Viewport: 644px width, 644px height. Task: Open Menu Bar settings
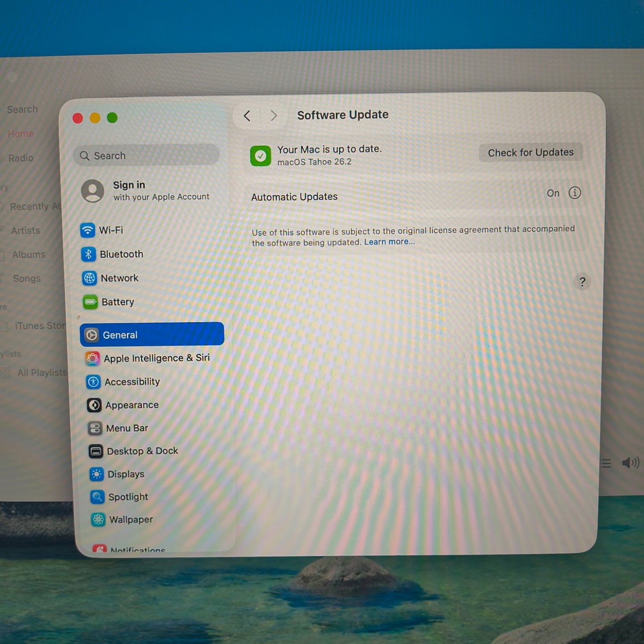point(127,428)
